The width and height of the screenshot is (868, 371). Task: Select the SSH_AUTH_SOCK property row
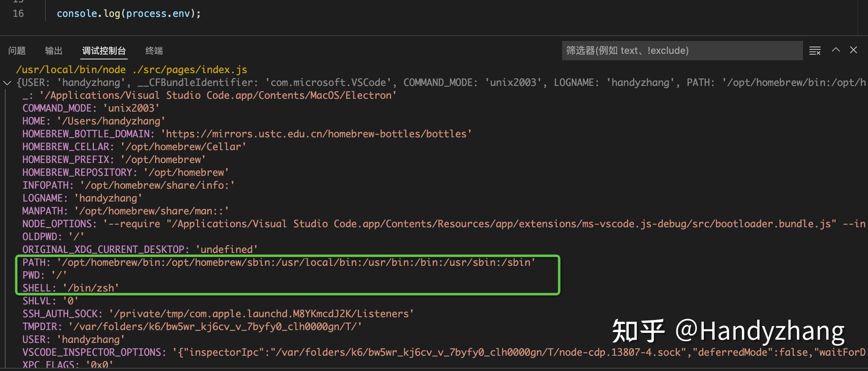[218, 314]
